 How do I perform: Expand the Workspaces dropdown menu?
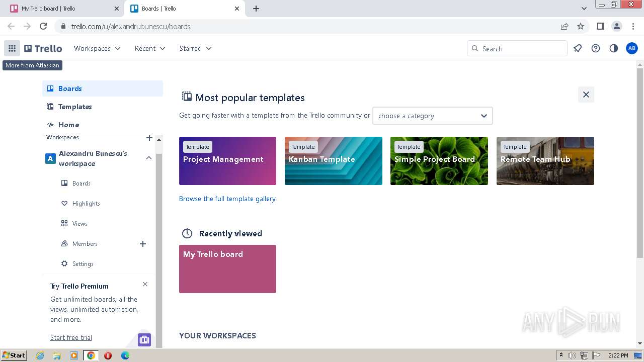point(97,48)
